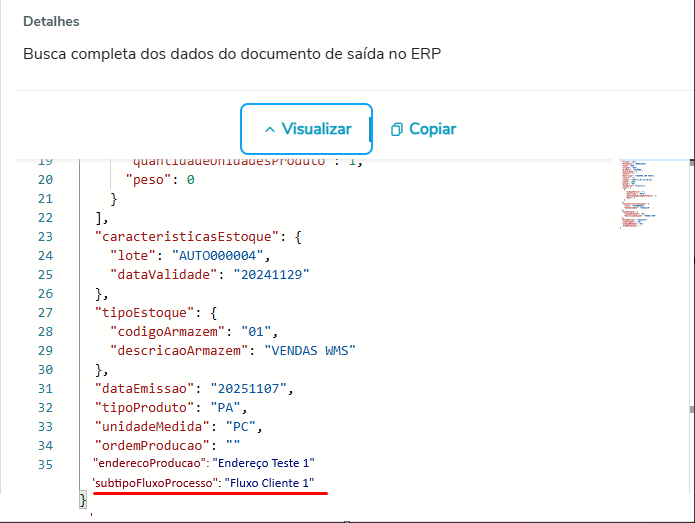The width and height of the screenshot is (695, 523).
Task: Click line number 27
Action: [x=45, y=313]
